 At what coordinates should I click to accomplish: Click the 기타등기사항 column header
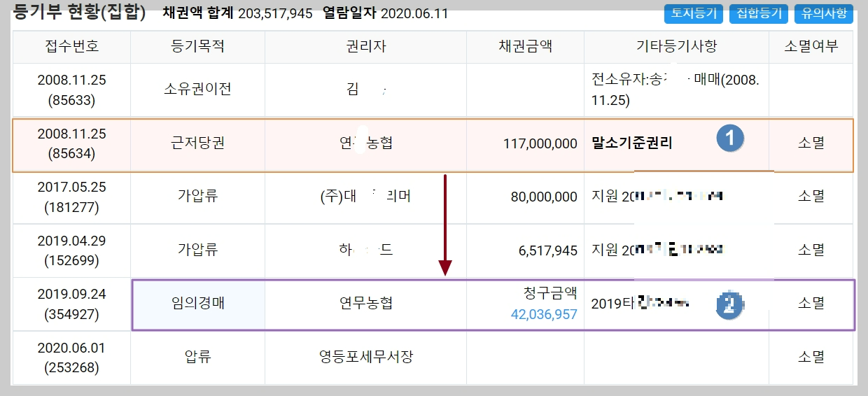tap(676, 47)
